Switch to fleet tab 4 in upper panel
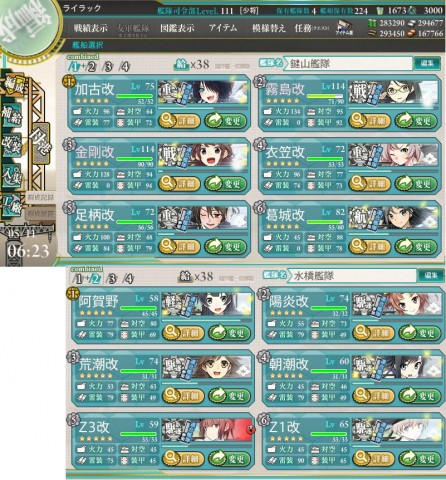The image size is (446, 480). [124, 67]
